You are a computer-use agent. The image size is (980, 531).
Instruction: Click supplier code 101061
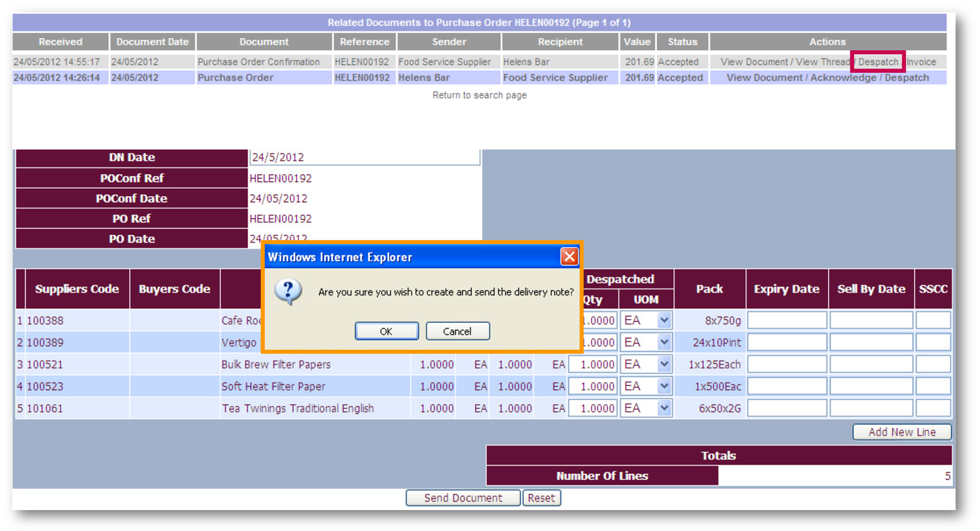45,408
